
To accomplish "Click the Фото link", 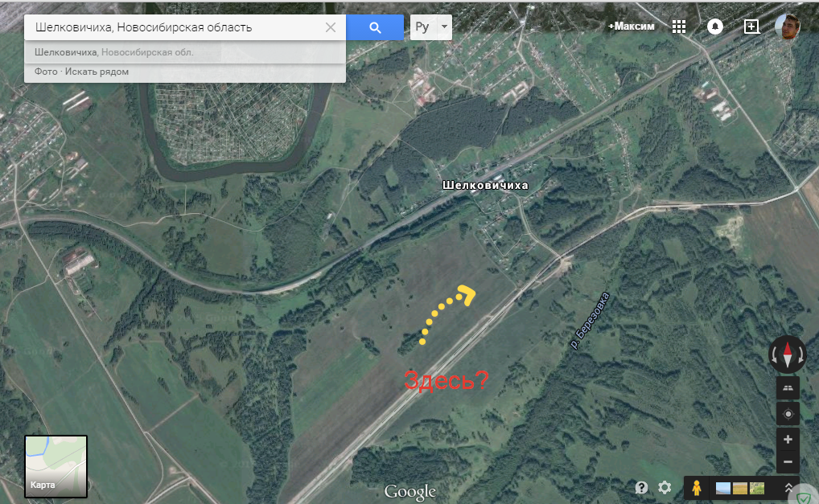I will pyautogui.click(x=46, y=72).
